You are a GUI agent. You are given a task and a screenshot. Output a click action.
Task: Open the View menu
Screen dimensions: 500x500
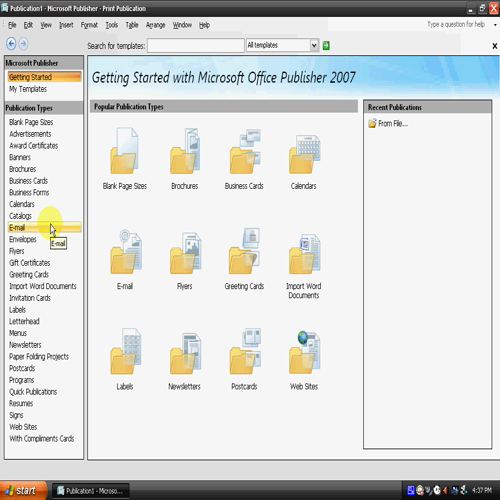tap(46, 25)
